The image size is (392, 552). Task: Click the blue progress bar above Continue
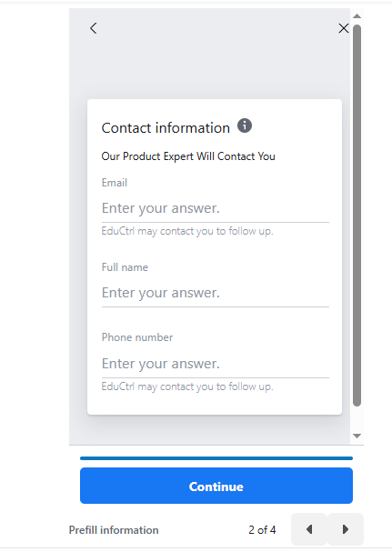point(216,458)
